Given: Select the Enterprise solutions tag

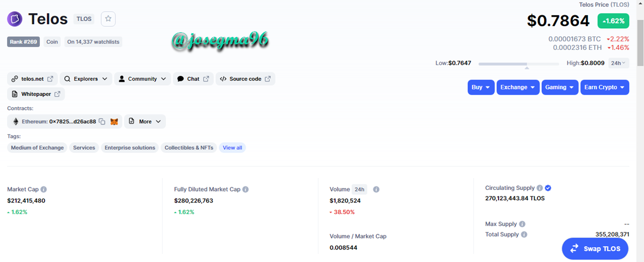Looking at the screenshot, I should click(130, 148).
